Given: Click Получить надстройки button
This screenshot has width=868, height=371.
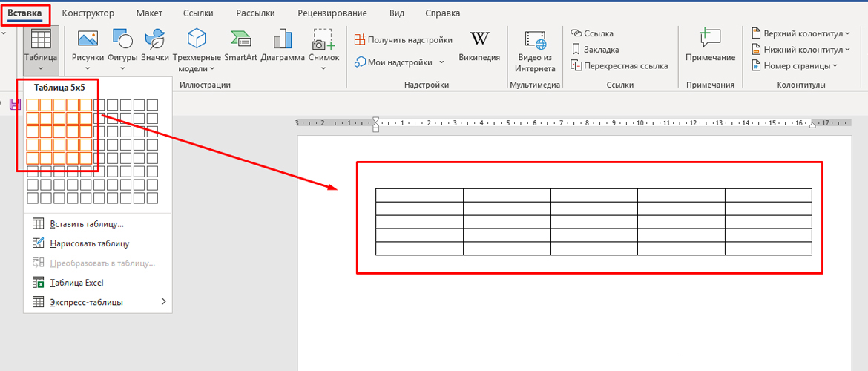Looking at the screenshot, I should pos(404,39).
